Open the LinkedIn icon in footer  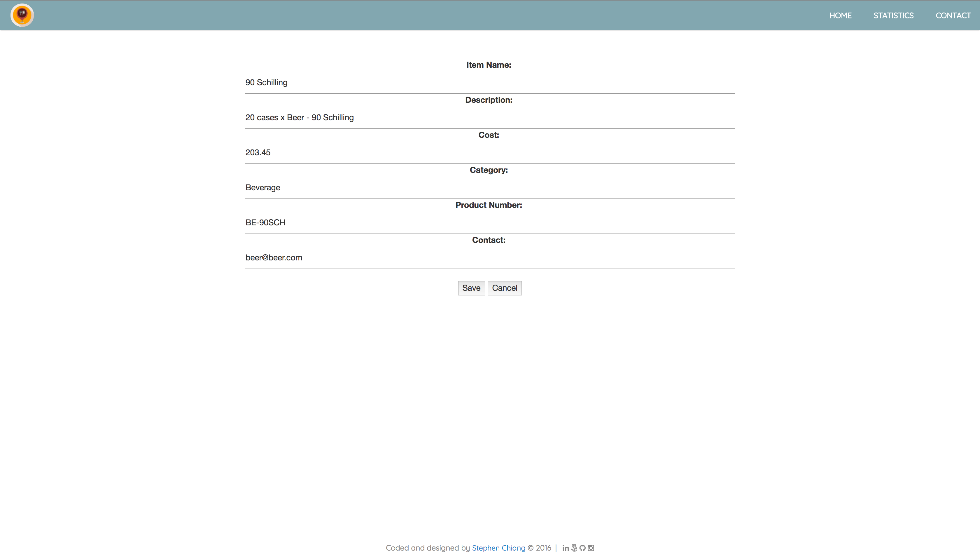pos(566,548)
